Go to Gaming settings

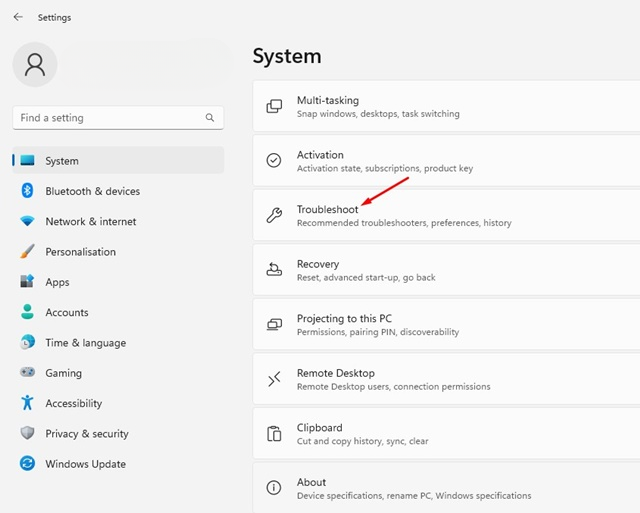tap(118, 373)
